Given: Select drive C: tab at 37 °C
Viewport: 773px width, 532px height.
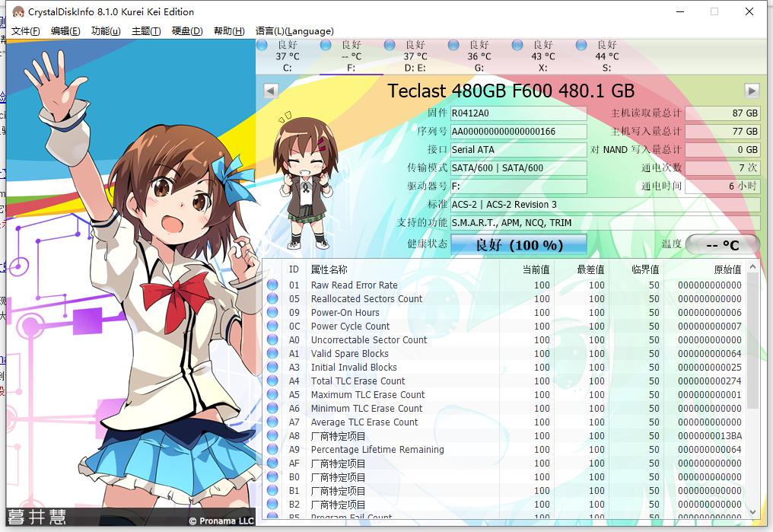Looking at the screenshot, I should coord(288,56).
